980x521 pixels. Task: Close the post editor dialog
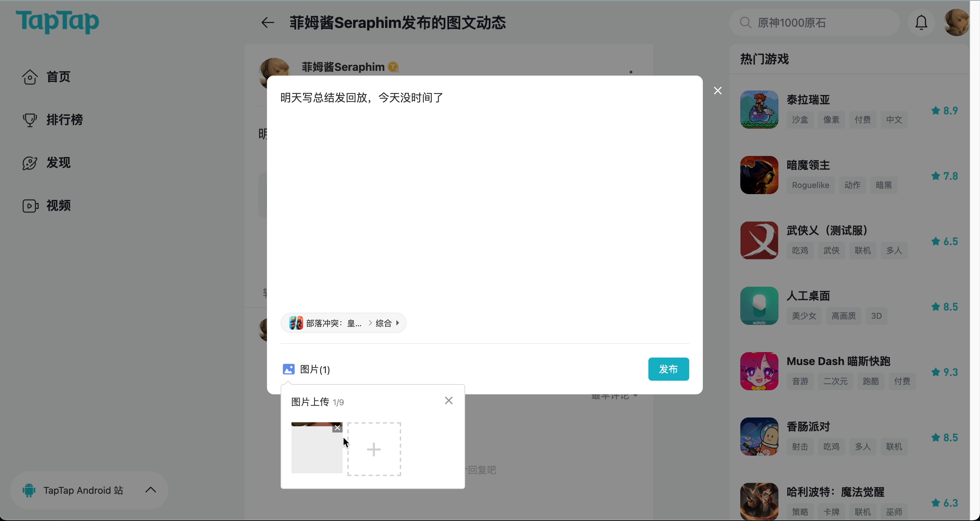717,91
